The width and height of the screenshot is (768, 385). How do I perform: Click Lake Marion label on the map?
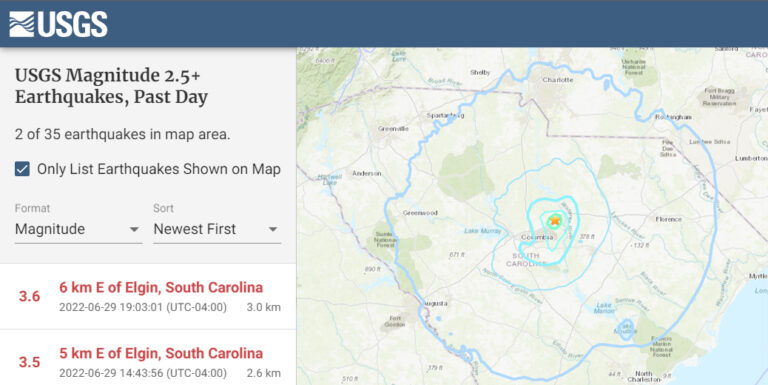click(604, 308)
